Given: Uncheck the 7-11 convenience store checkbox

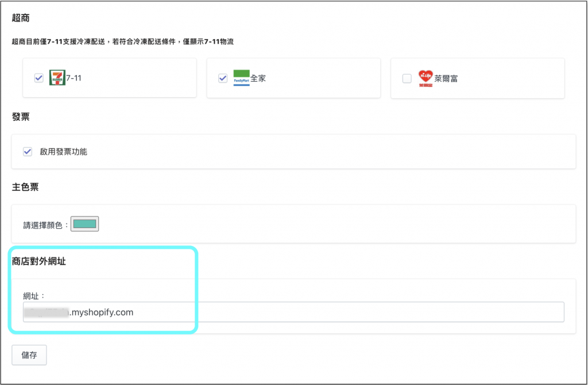Looking at the screenshot, I should click(x=39, y=78).
